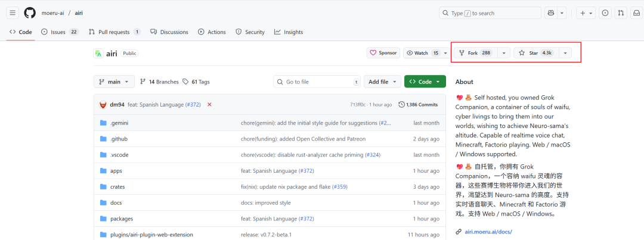The width and height of the screenshot is (644, 240).
Task: Click the Public visibility badge
Action: (x=129, y=54)
